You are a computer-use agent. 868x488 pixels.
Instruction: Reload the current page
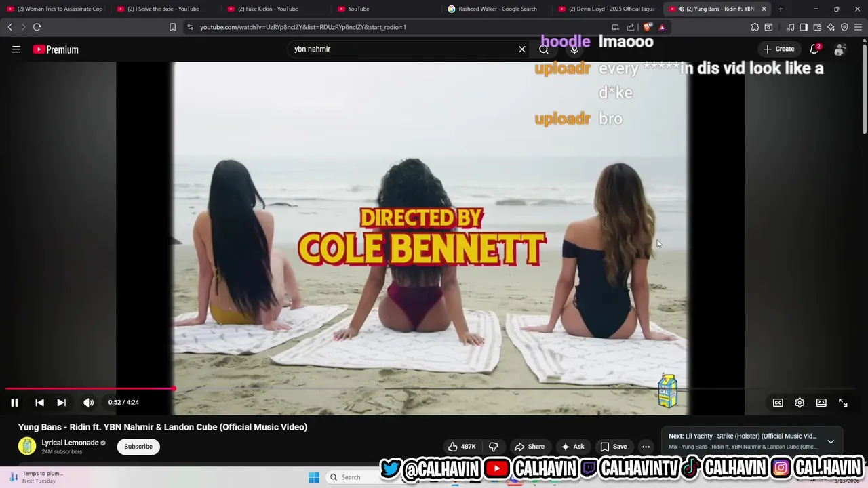[37, 27]
